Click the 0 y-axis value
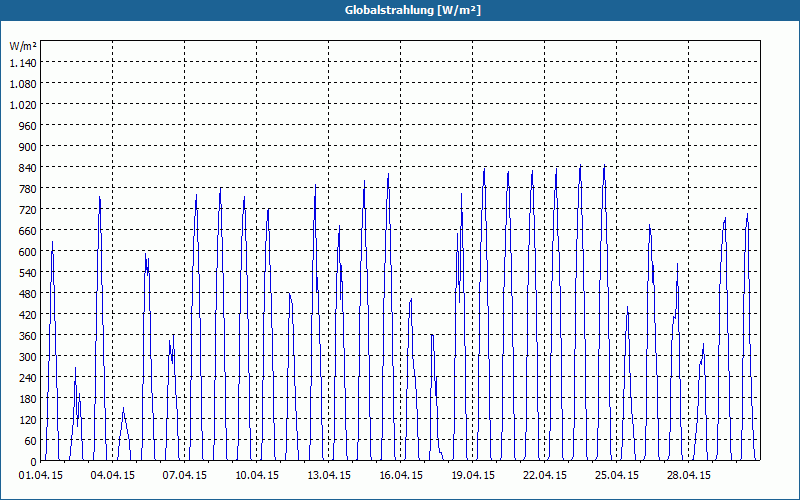This screenshot has height=500, width=800. [34, 462]
